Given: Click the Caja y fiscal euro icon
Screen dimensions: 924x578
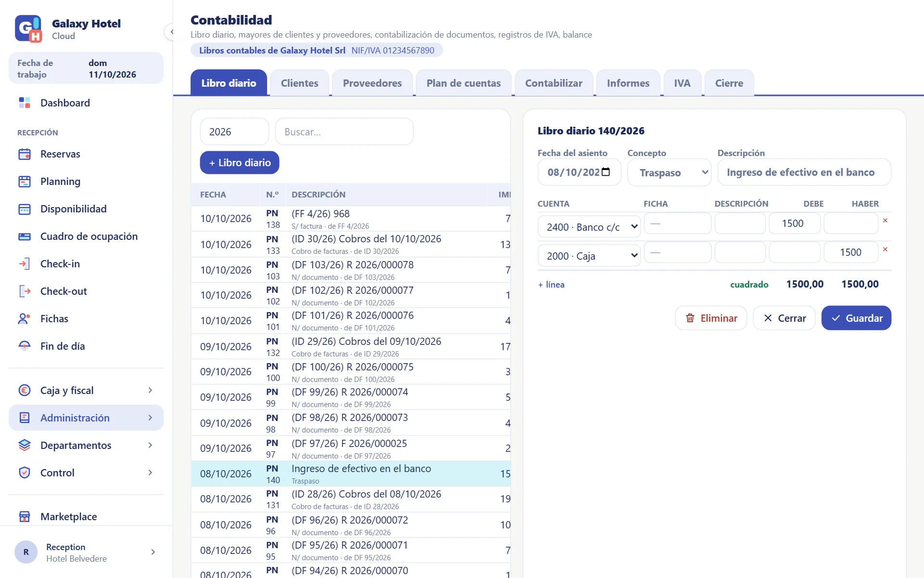Looking at the screenshot, I should 25,390.
